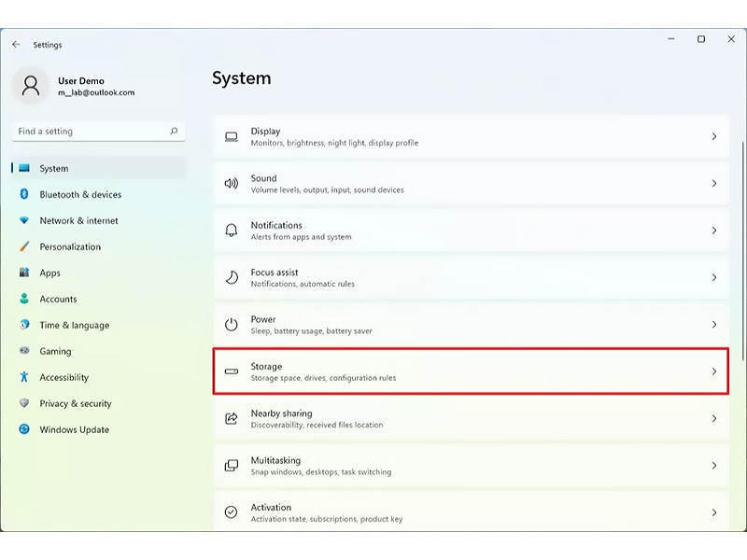Screen dimensions: 747x560
Task: Open Power settings chevron
Action: coord(714,324)
